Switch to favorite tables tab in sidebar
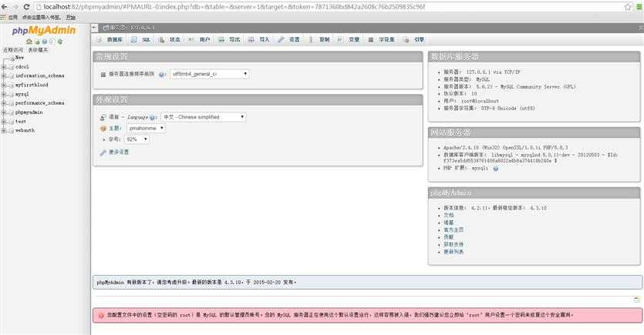Screen dimensions: 644x335 [x=38, y=49]
